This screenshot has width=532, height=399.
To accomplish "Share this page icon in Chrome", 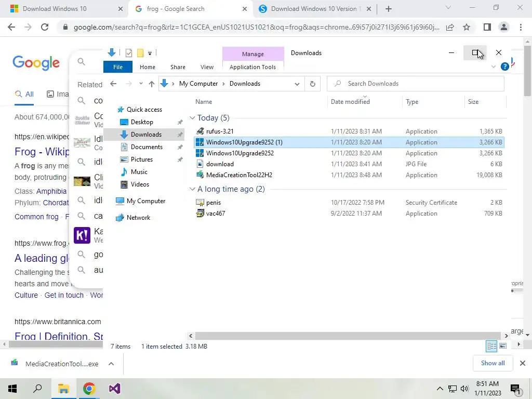I will pyautogui.click(x=450, y=27).
